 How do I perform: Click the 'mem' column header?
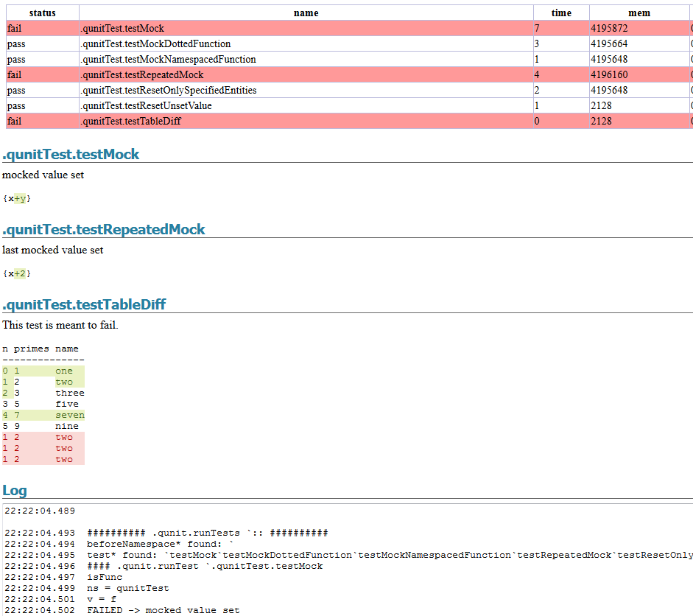pyautogui.click(x=639, y=13)
